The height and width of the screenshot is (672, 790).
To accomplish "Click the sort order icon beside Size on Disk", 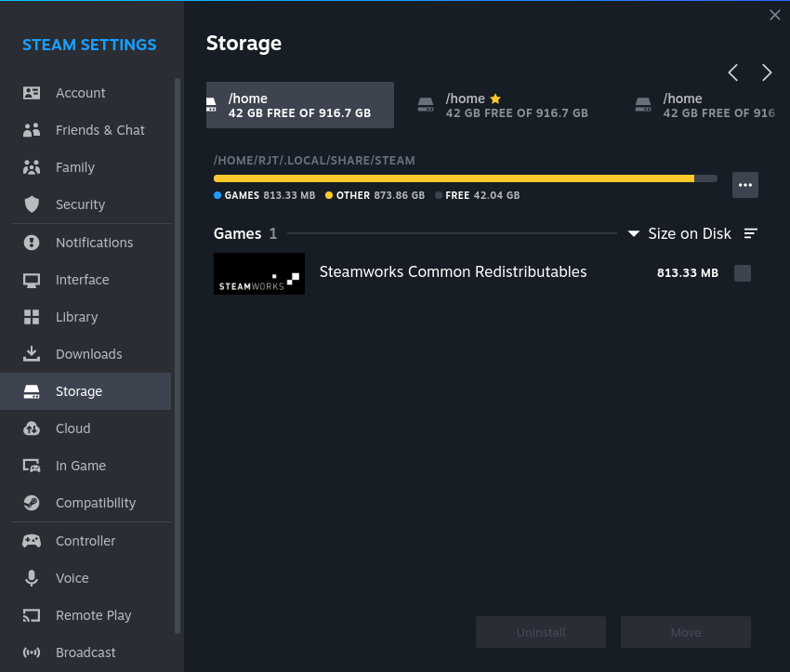I will pyautogui.click(x=750, y=233).
